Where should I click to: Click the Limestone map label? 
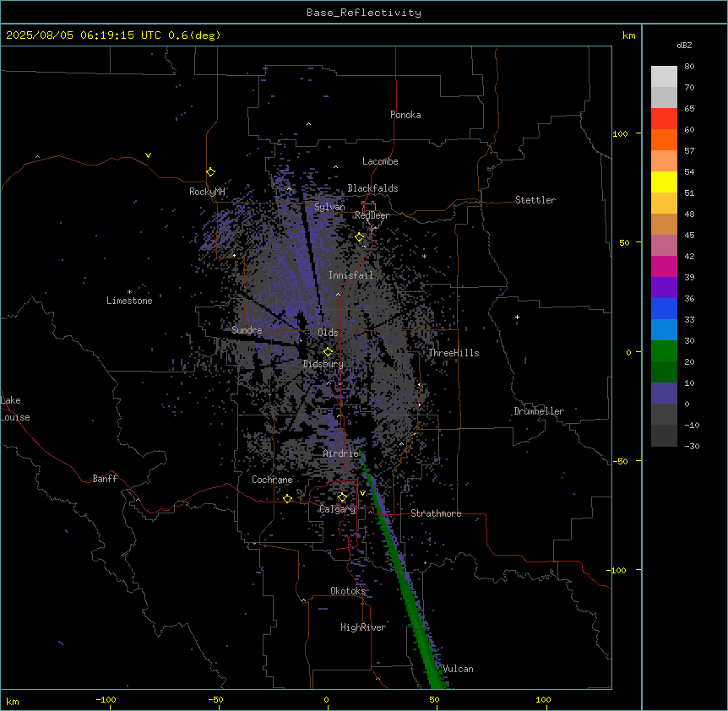click(x=129, y=301)
